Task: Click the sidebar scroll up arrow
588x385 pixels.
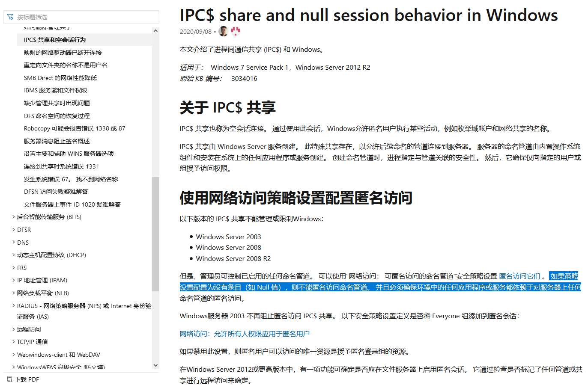Action: coord(155,31)
